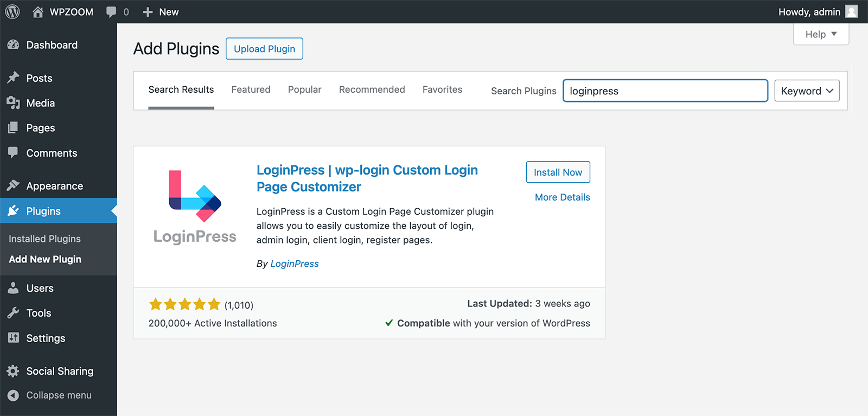
Task: Click the Search Plugins label
Action: 524,91
